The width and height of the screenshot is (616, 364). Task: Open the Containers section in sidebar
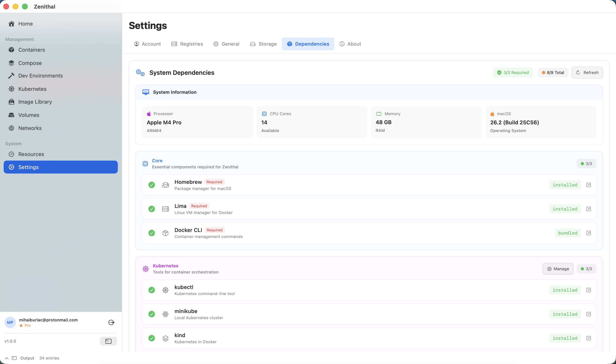31,50
